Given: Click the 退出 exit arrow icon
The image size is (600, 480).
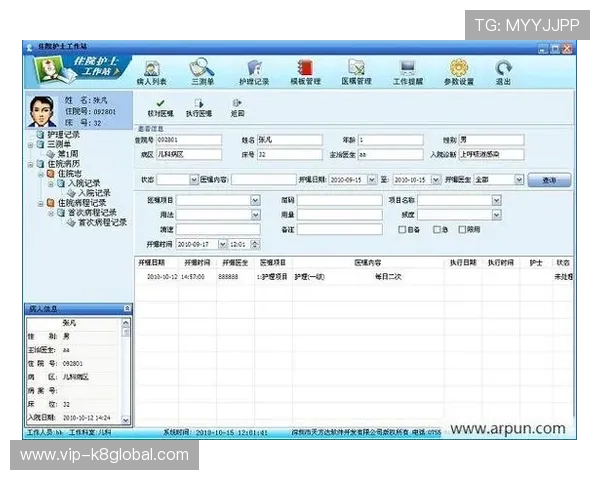Looking at the screenshot, I should (503, 73).
